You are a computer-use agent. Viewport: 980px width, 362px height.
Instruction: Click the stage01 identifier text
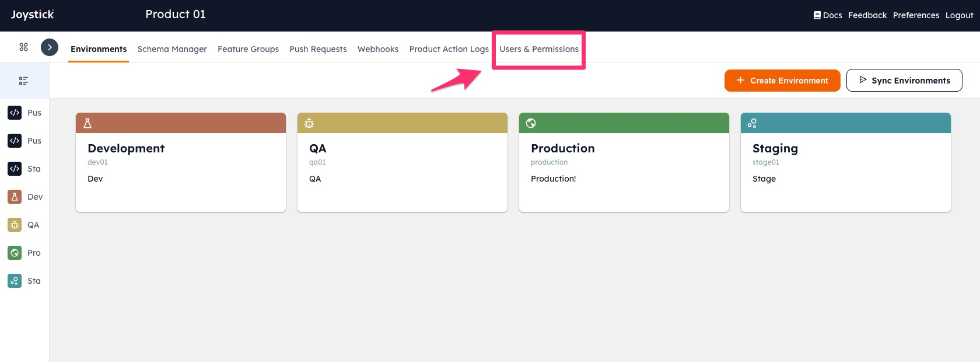(x=766, y=162)
